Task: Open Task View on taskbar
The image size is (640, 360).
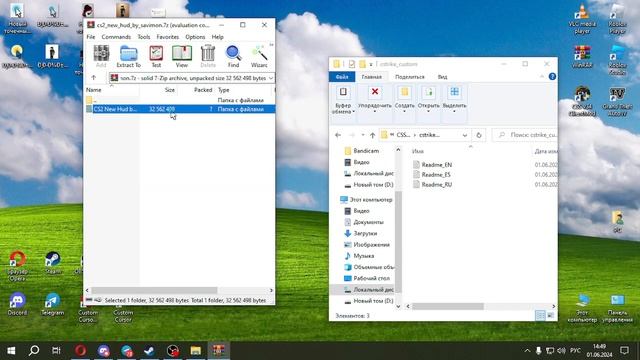Action: point(56,350)
